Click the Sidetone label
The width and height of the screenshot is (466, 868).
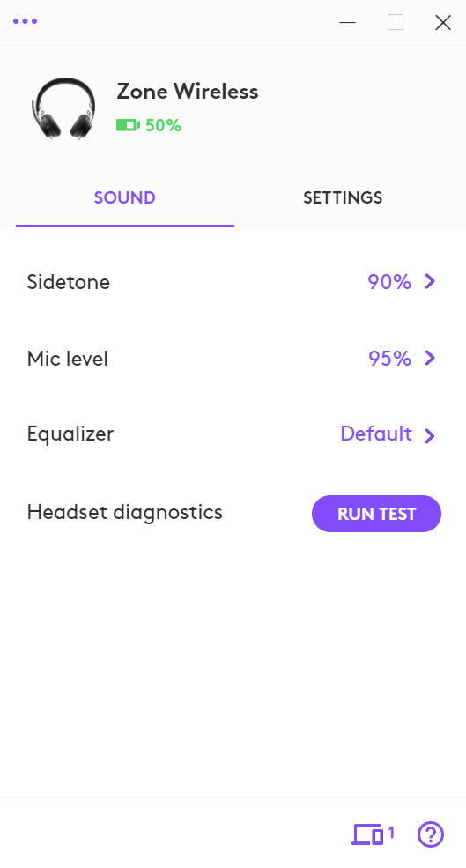click(x=68, y=282)
